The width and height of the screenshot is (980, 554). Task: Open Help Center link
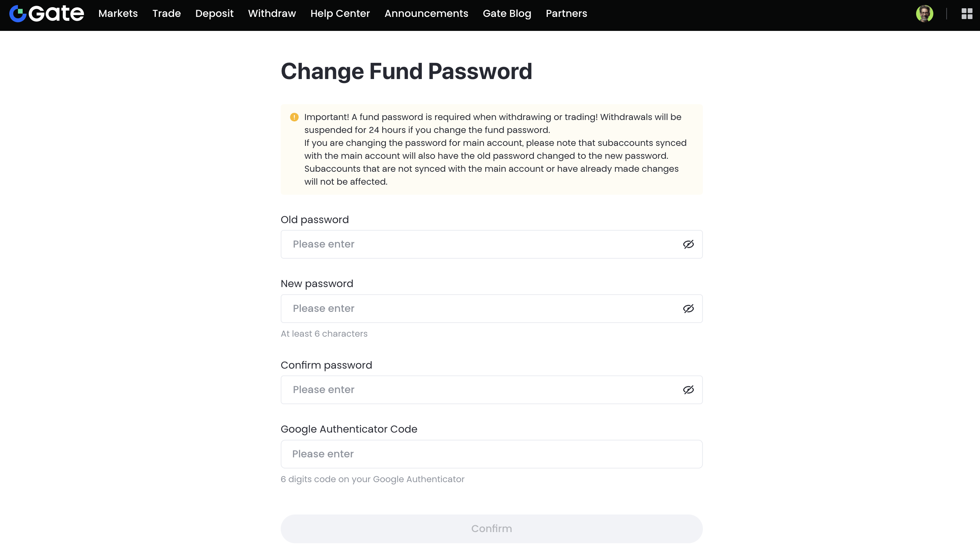point(340,14)
